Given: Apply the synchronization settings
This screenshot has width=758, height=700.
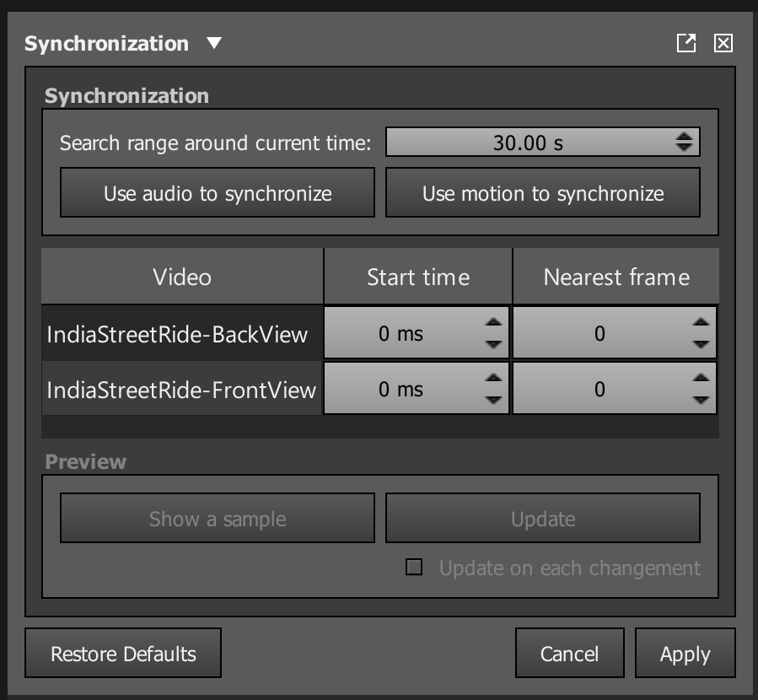Looking at the screenshot, I should click(685, 653).
